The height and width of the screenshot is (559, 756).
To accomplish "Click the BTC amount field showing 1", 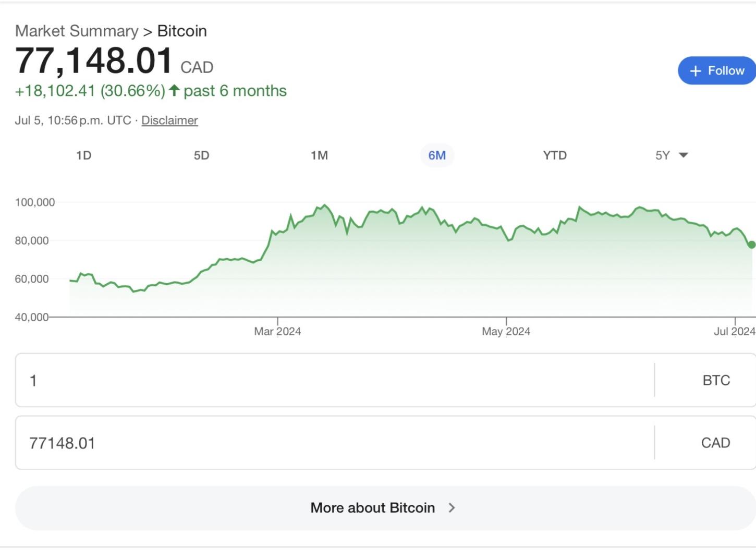I will [x=334, y=380].
